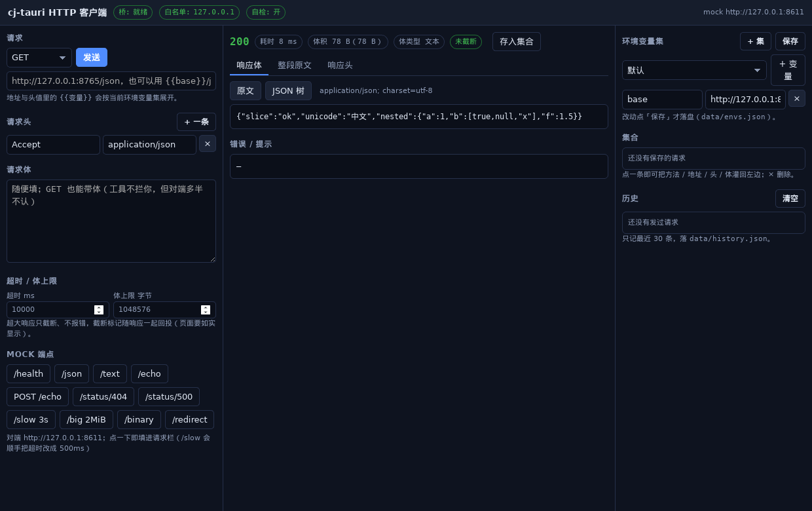Click the 还没有保存的请求 empty collection box
This screenshot has height=511, width=812.
(x=714, y=159)
